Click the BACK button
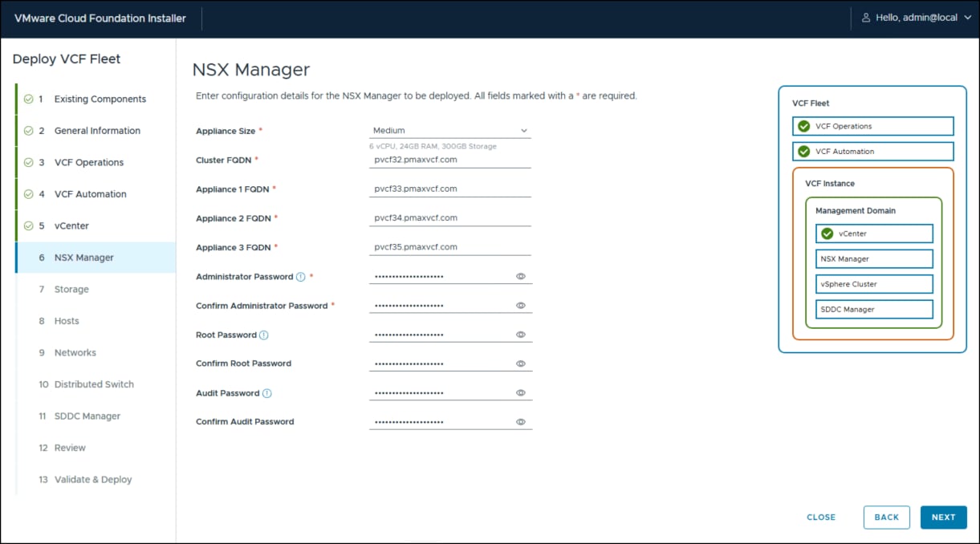 (886, 518)
